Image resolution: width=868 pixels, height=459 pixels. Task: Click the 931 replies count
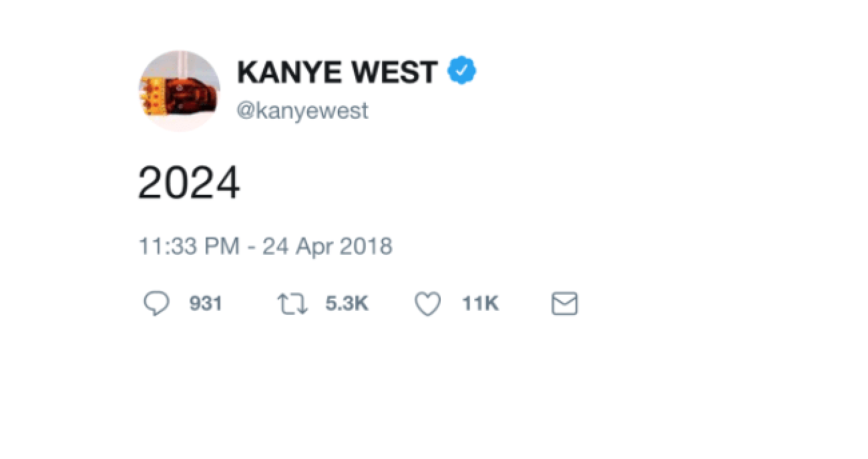click(206, 304)
